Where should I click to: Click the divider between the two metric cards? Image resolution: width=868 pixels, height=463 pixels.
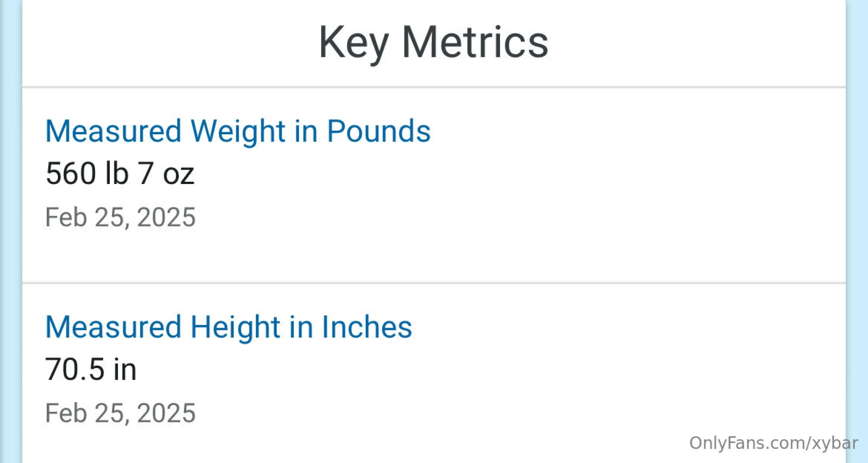tap(434, 283)
